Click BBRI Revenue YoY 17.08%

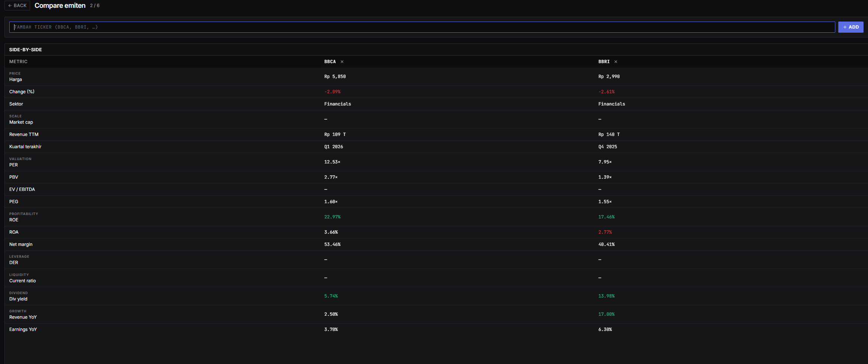coord(607,314)
